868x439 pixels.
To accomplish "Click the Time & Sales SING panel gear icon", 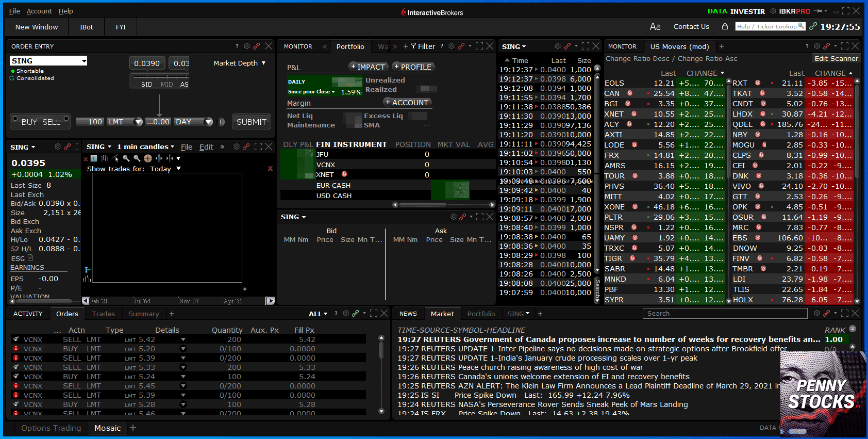I will 558,46.
